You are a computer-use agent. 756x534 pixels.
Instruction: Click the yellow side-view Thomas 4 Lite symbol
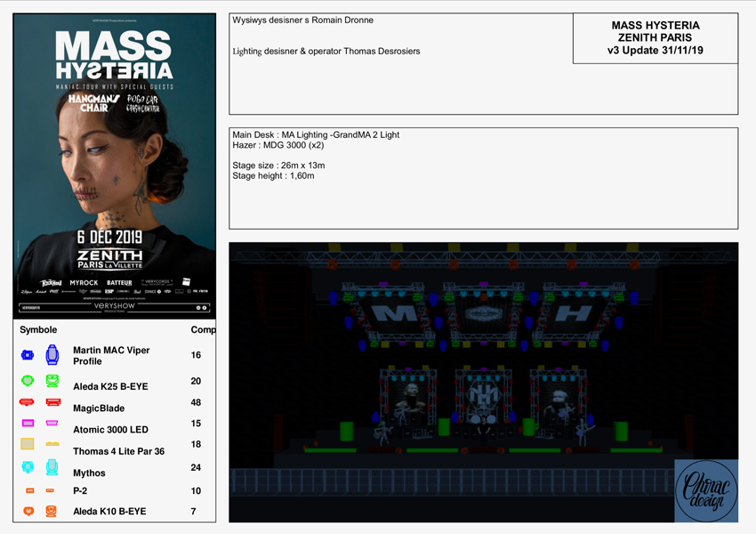click(52, 443)
